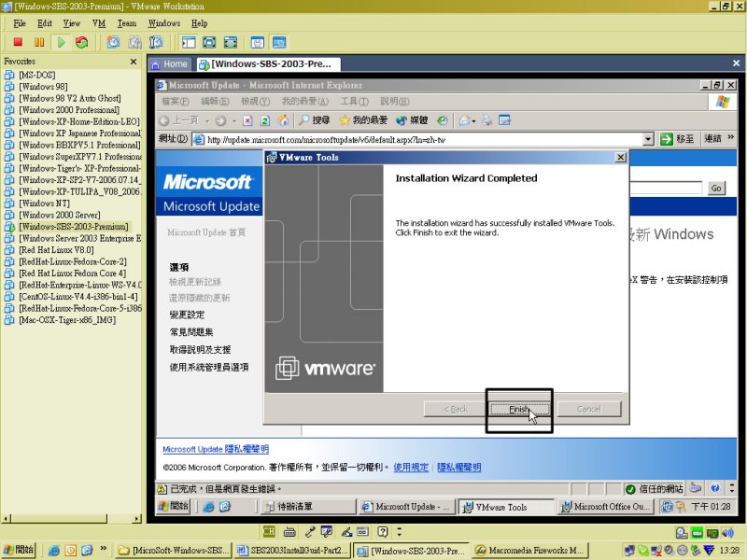The height and width of the screenshot is (560, 747).
Task: Select the Windows-SBS-2003-Pre... VM tab
Action: coord(268,63)
